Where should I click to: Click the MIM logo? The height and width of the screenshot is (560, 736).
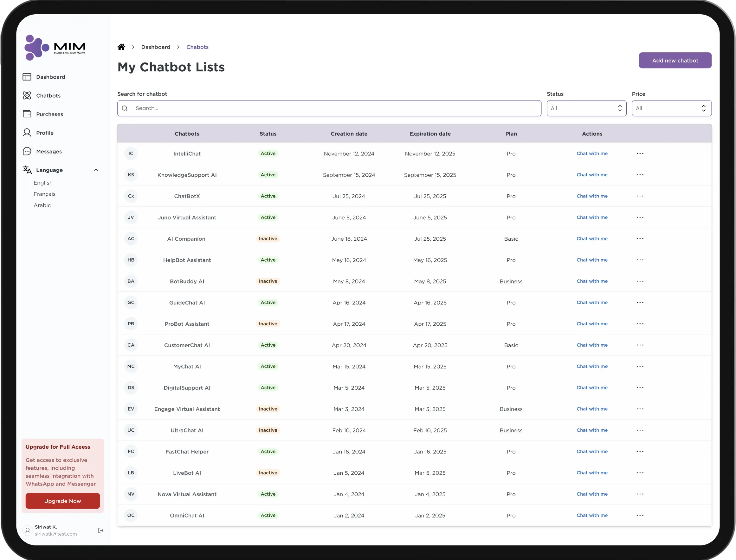tap(55, 48)
